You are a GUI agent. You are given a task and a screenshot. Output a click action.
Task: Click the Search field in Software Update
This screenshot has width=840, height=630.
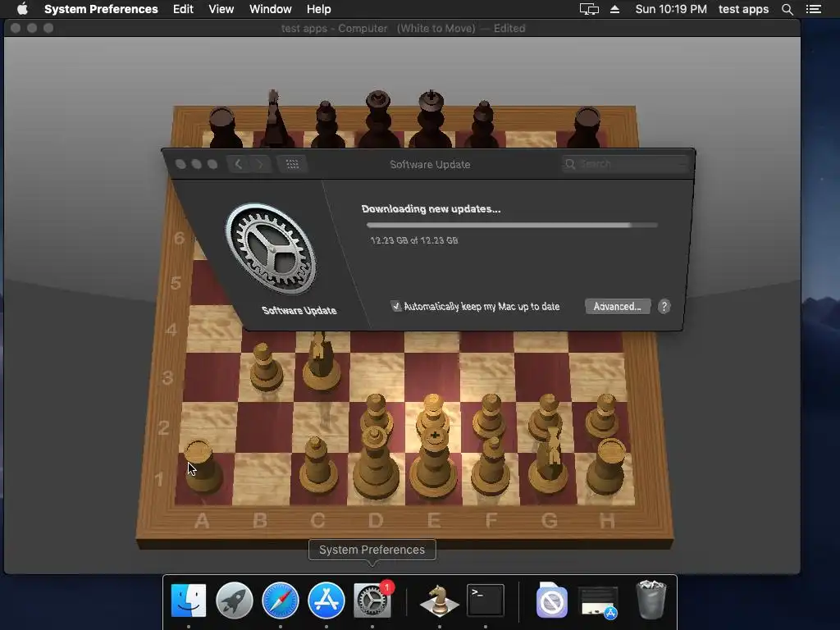(x=625, y=164)
